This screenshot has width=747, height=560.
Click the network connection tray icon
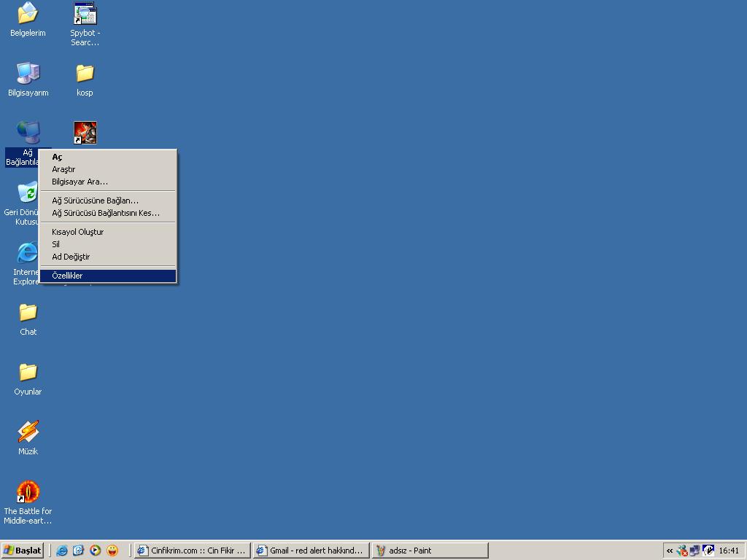pos(695,551)
